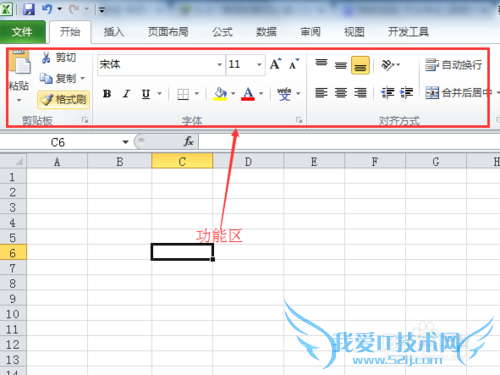Open the 复制 copy options arrow
Image resolution: width=500 pixels, height=375 pixels.
coord(83,79)
